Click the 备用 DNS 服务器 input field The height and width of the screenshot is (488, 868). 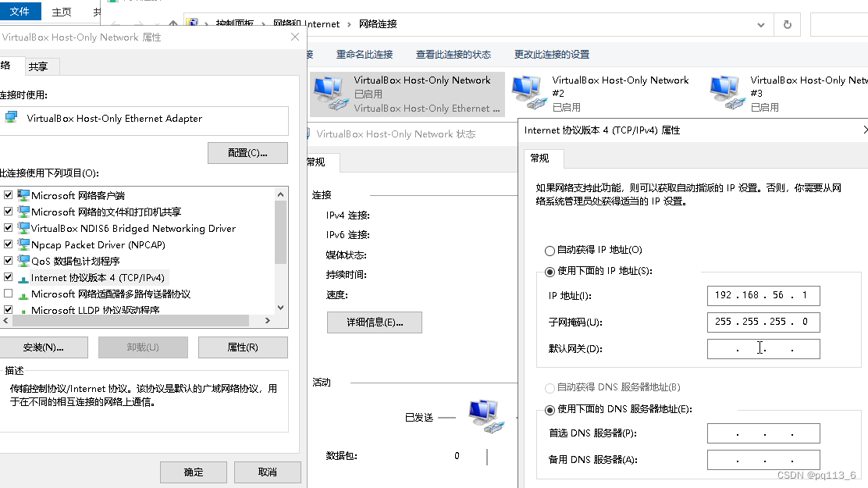(763, 460)
